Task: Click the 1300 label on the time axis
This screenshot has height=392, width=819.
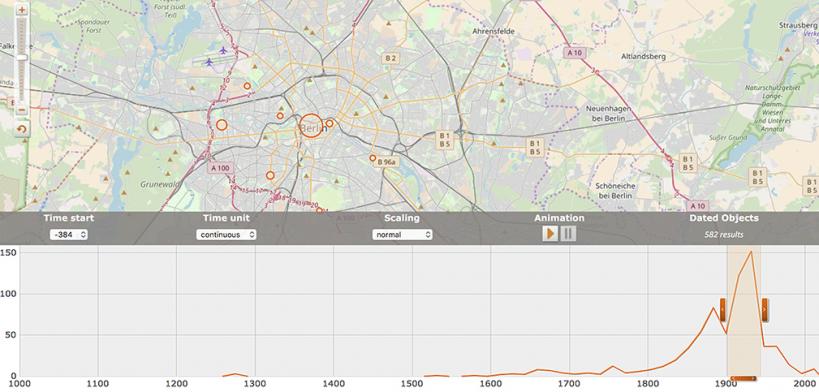Action: (255, 384)
